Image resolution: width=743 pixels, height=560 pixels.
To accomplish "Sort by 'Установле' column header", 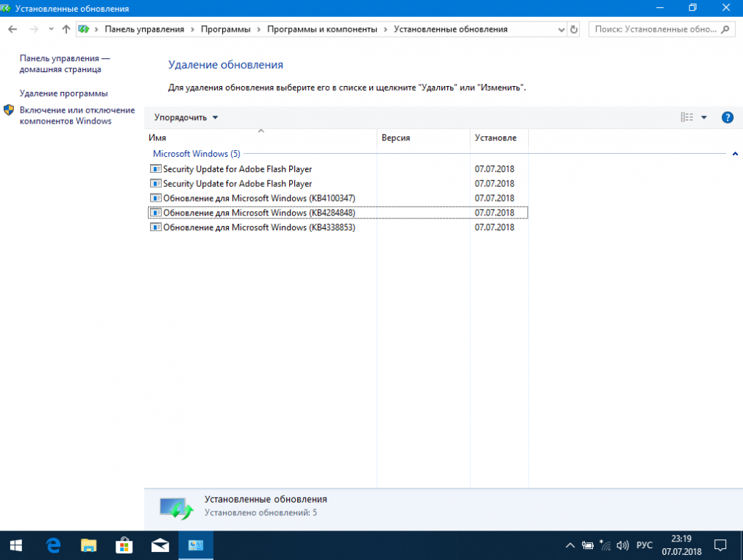I will tap(500, 138).
